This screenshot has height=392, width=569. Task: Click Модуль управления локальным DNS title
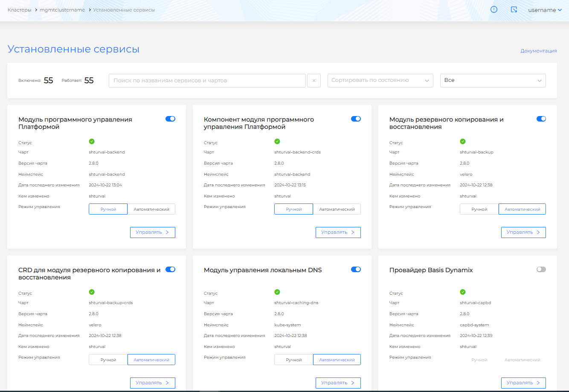[x=263, y=270]
